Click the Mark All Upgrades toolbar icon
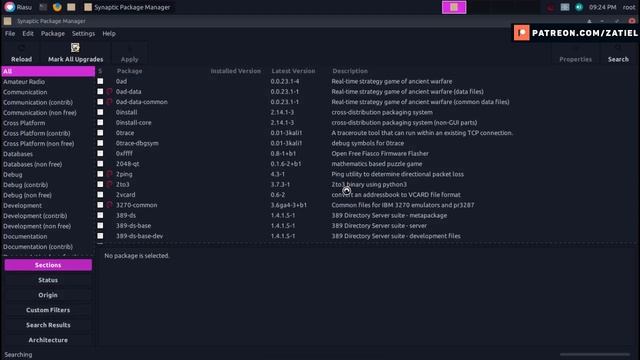Viewport: 640px width, 360px height. click(75, 48)
